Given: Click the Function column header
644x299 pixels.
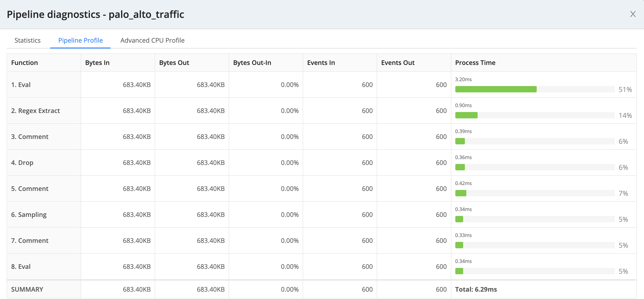Looking at the screenshot, I should click(x=25, y=62).
